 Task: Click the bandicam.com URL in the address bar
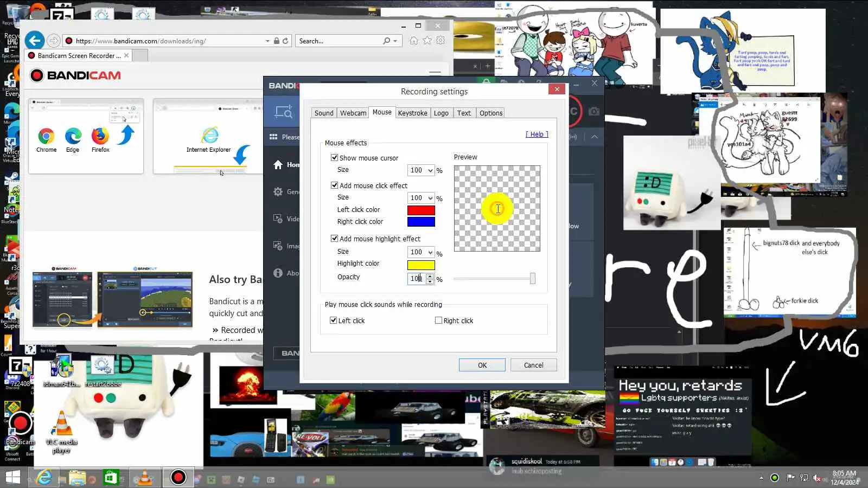141,41
